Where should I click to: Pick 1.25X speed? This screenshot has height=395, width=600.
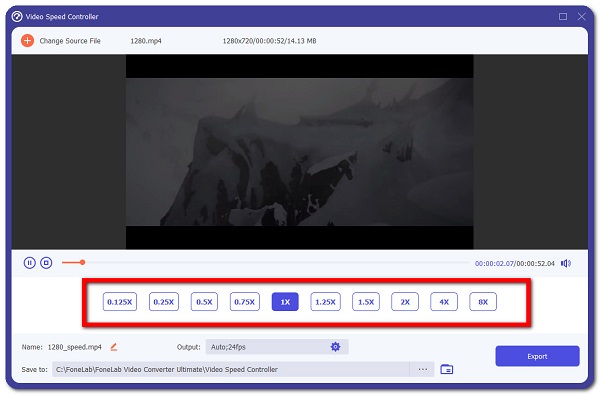[325, 302]
